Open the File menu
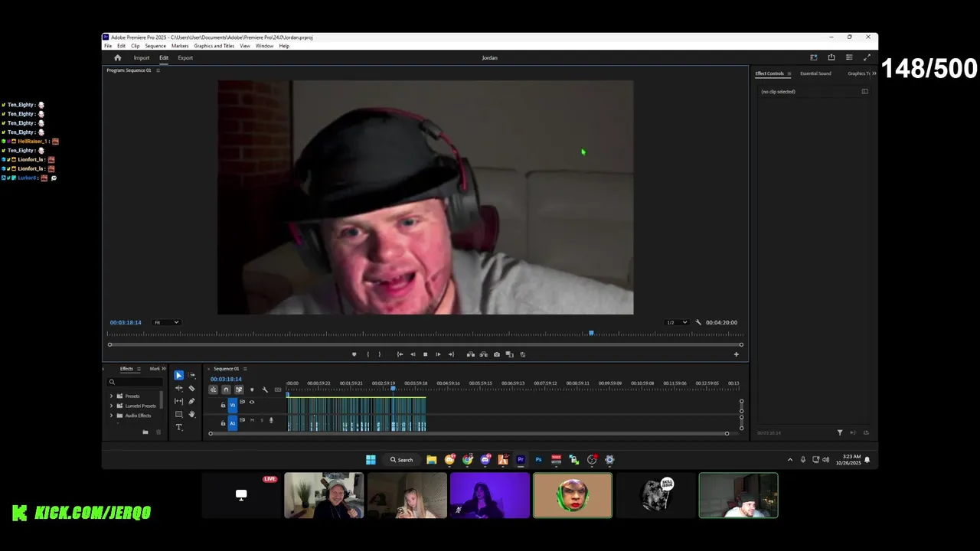Screen dimensions: 980x551 pos(108,46)
